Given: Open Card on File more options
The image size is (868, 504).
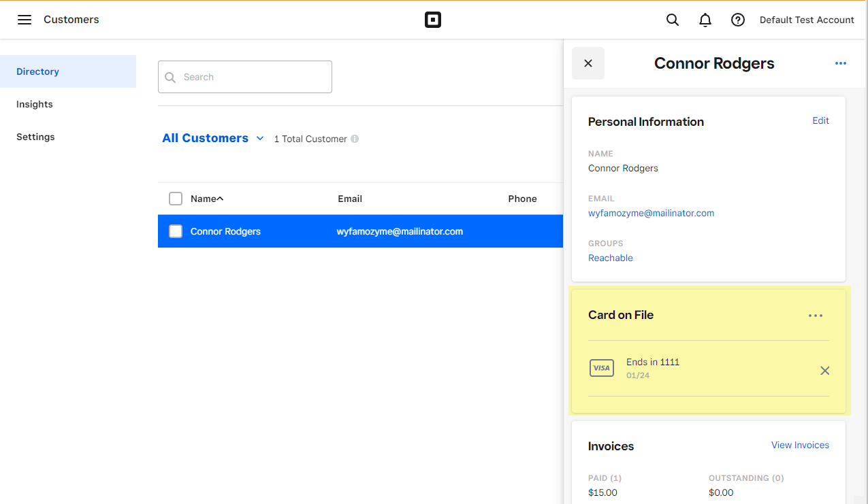Looking at the screenshot, I should coord(816,316).
